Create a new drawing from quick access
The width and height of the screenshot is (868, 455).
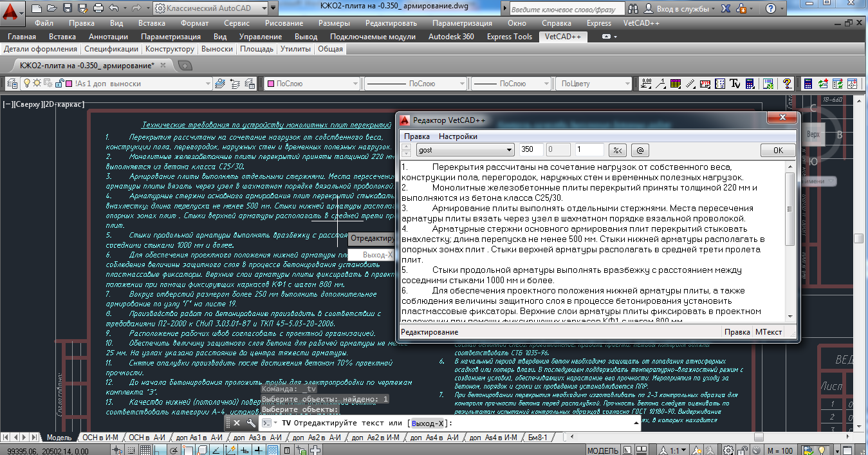(x=36, y=8)
